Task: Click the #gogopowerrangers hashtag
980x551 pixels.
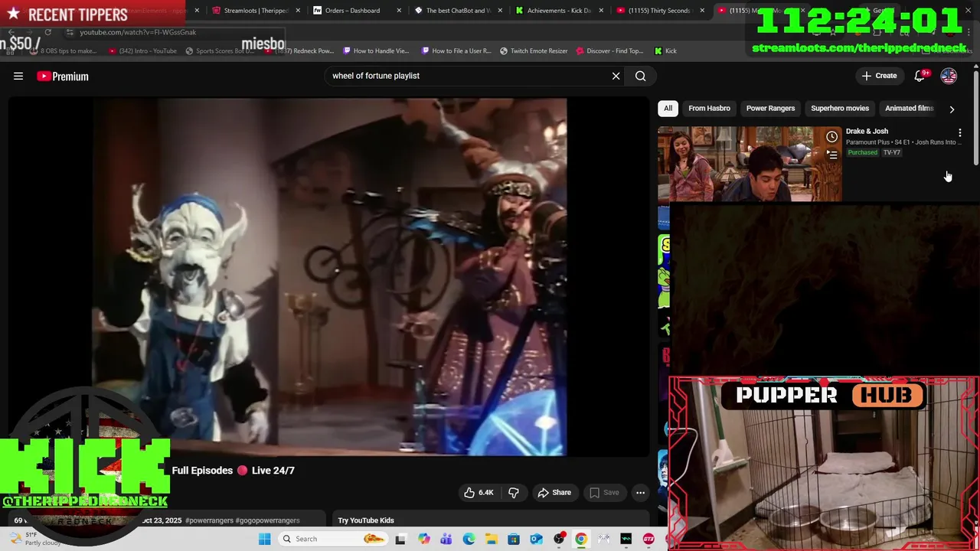Action: click(x=268, y=520)
